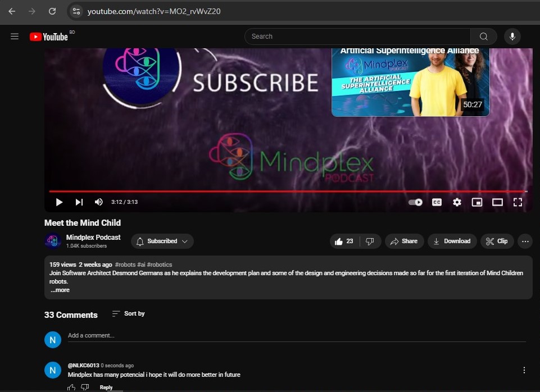
Task: Enable miniplayer mode
Action: 477,202
